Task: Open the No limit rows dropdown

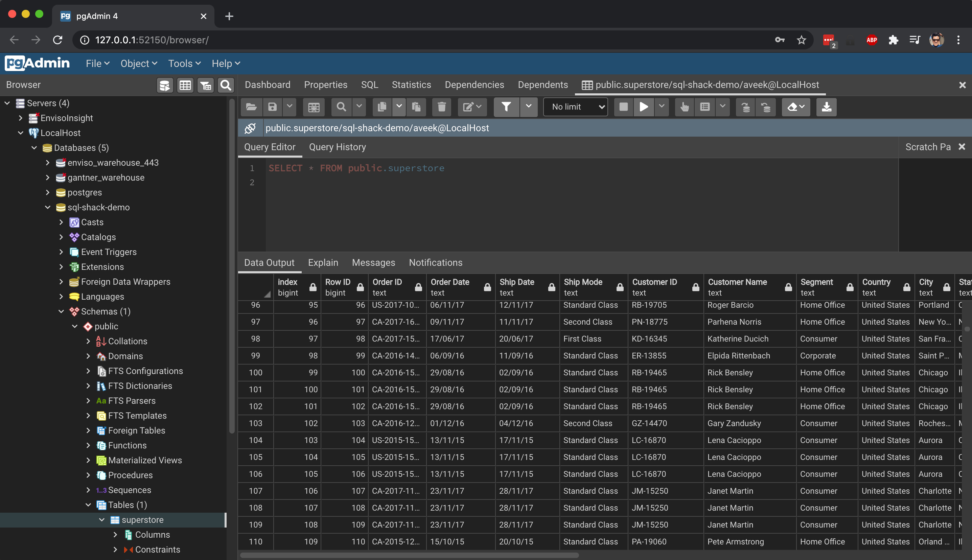Action: pos(575,107)
